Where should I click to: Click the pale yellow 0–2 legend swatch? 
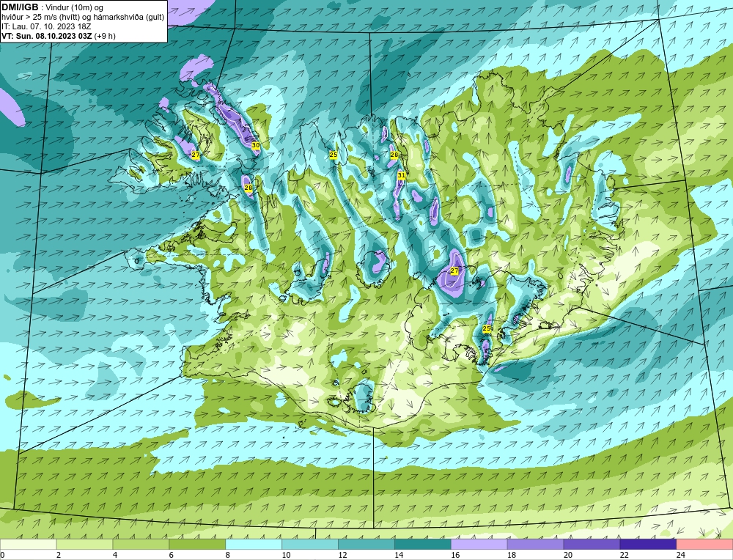click(x=29, y=545)
